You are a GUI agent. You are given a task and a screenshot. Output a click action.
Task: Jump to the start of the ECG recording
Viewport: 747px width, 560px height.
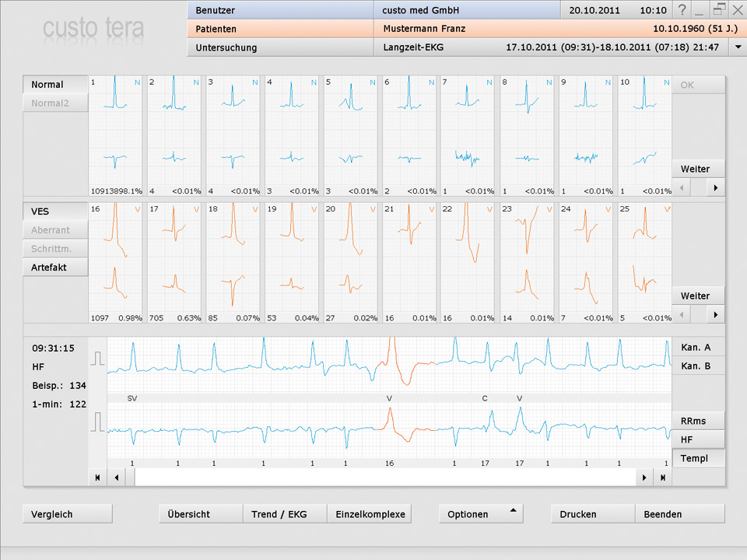[97, 478]
